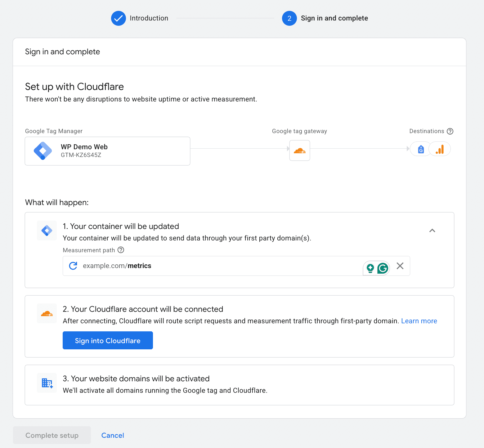Click the Set up with Cloudflare heading
This screenshot has height=448, width=484.
click(74, 87)
